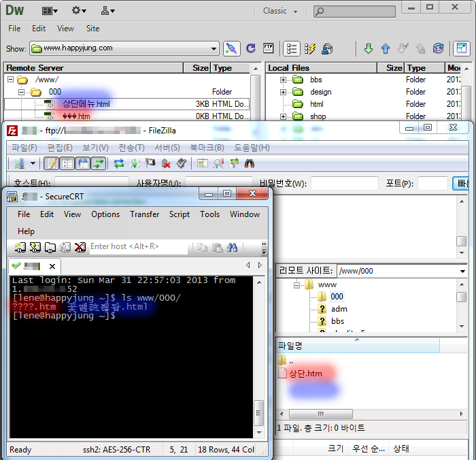Click the Refresh icon in Dreamweaver Files toolbar

[x=251, y=48]
